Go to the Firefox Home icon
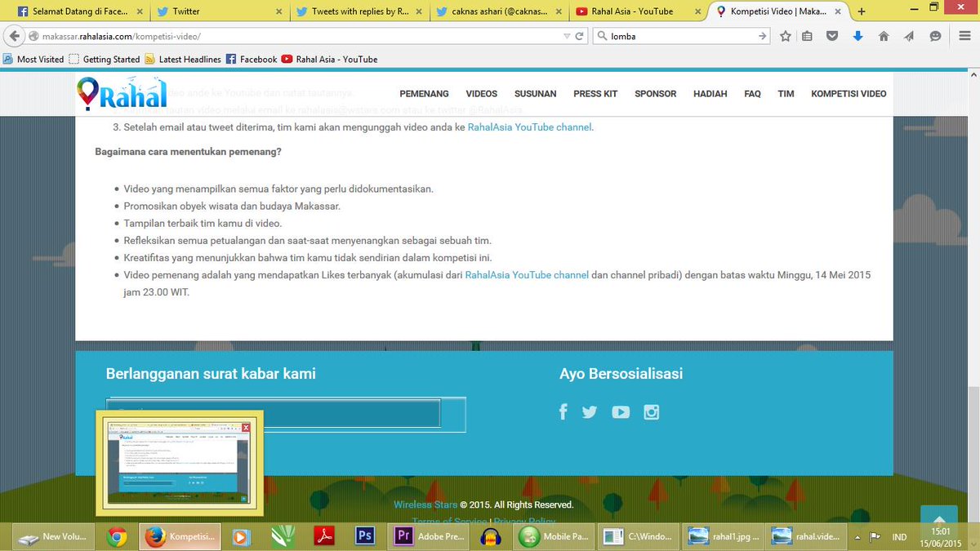This screenshot has width=980, height=551. click(884, 37)
